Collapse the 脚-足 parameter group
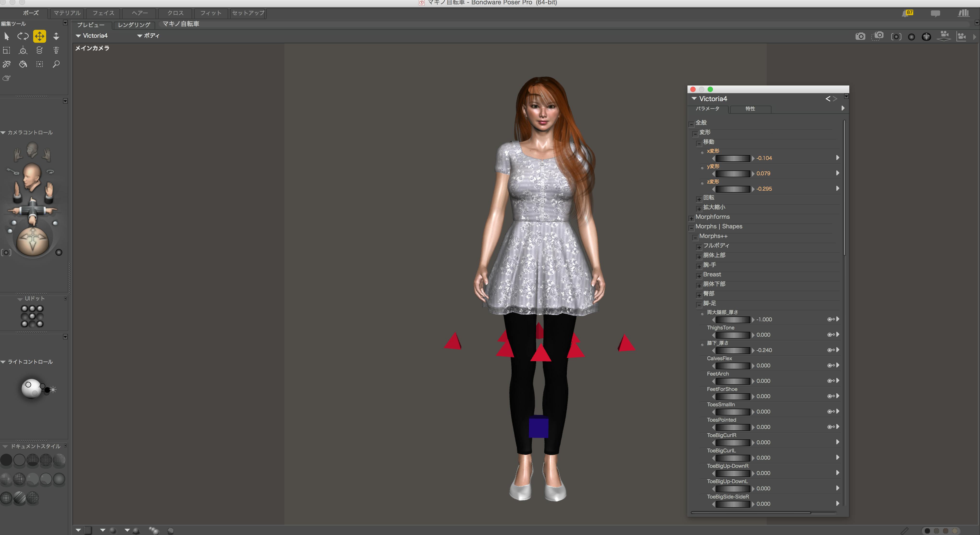Screen dimensions: 980x535 pyautogui.click(x=699, y=304)
